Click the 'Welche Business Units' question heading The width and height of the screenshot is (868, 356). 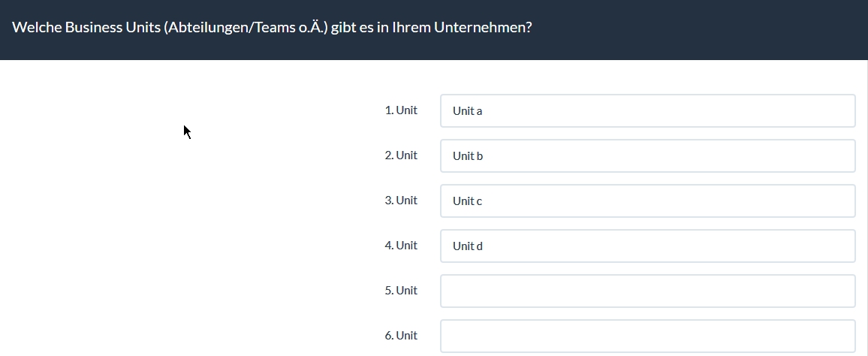click(x=86, y=28)
